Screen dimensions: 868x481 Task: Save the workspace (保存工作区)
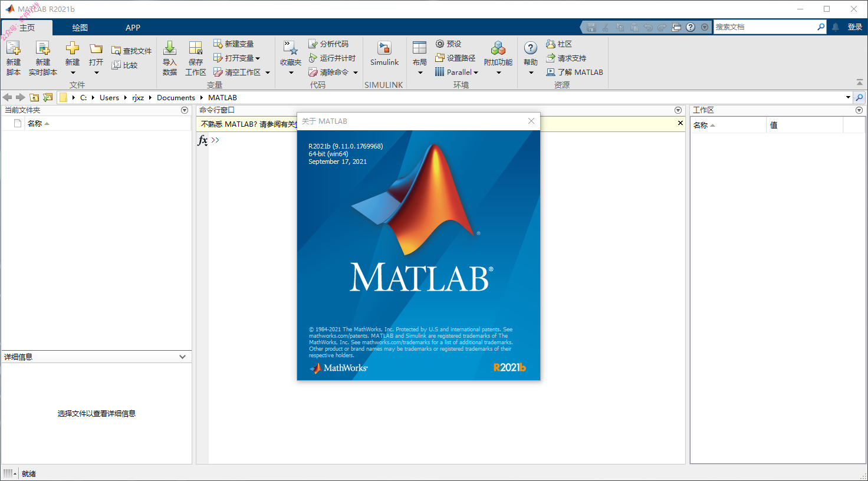pos(196,58)
